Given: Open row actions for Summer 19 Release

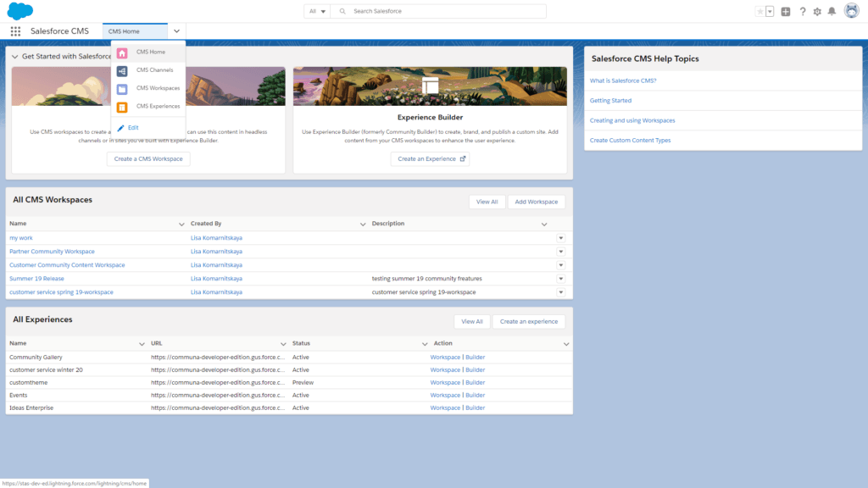Looking at the screenshot, I should tap(561, 279).
